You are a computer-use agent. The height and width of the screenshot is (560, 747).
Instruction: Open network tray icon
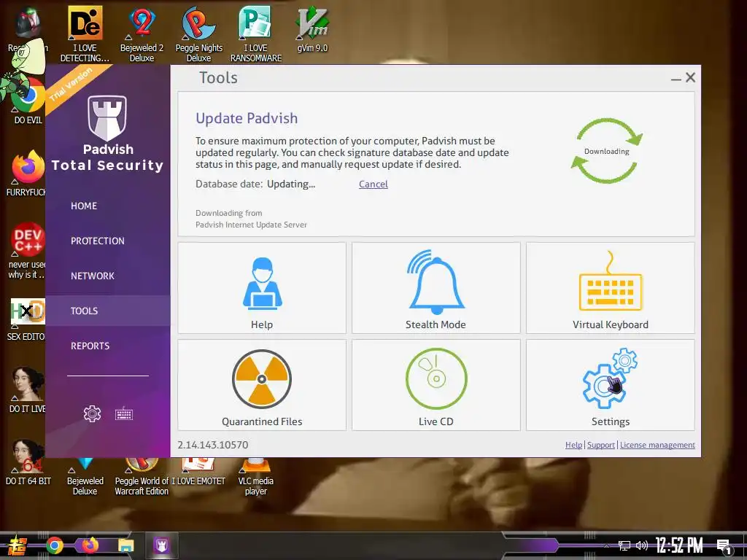[624, 545]
